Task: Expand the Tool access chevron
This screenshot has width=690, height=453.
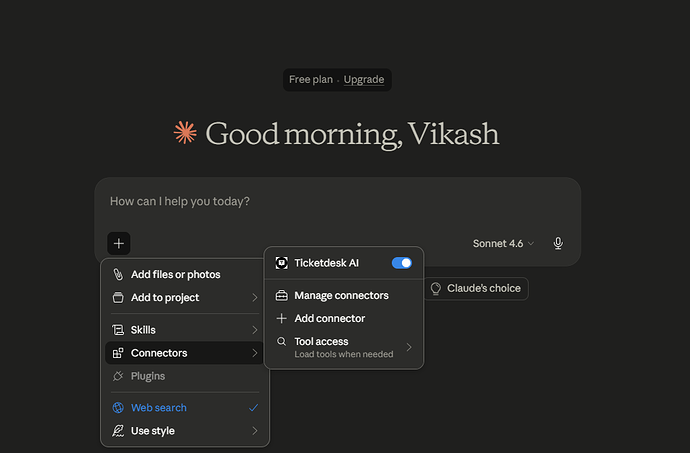Action: 409,347
